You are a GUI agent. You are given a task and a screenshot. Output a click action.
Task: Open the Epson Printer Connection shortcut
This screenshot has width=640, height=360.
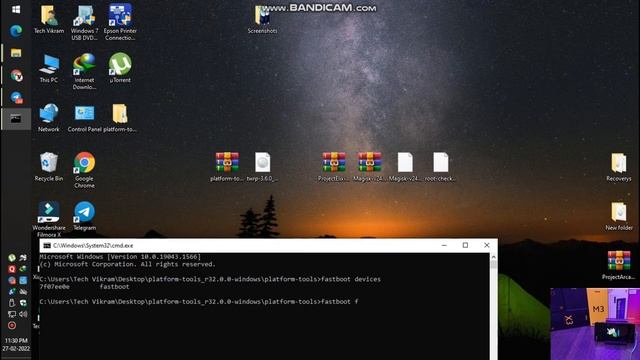coord(120,22)
